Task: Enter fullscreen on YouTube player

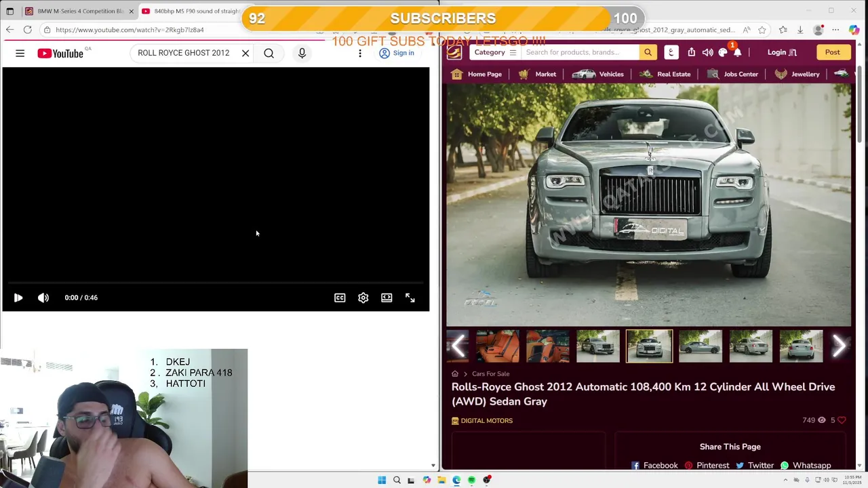Action: pos(410,298)
